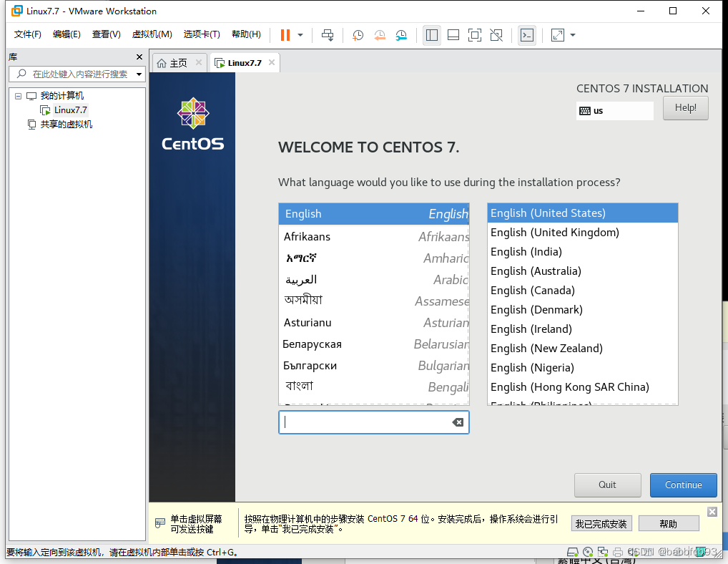The image size is (728, 564).
Task: Close the Linux7.7 tab
Action: point(272,62)
